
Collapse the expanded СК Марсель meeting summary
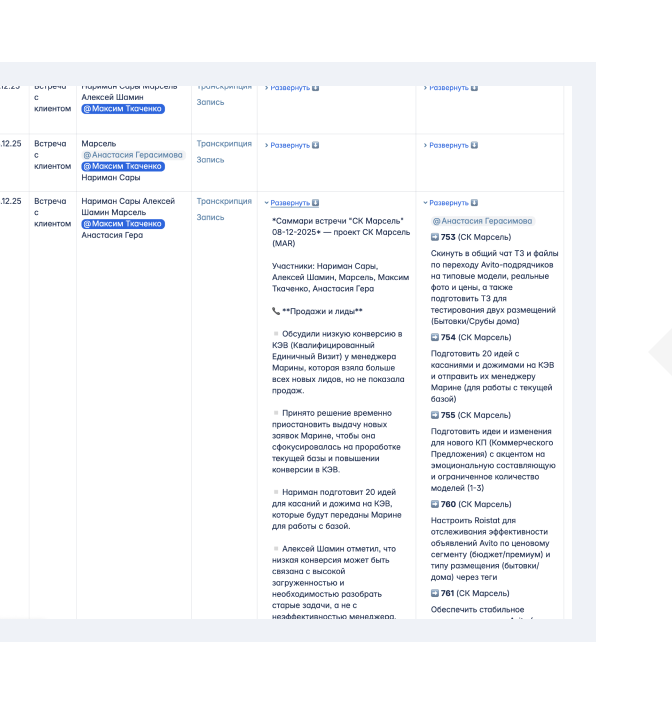coord(289,203)
